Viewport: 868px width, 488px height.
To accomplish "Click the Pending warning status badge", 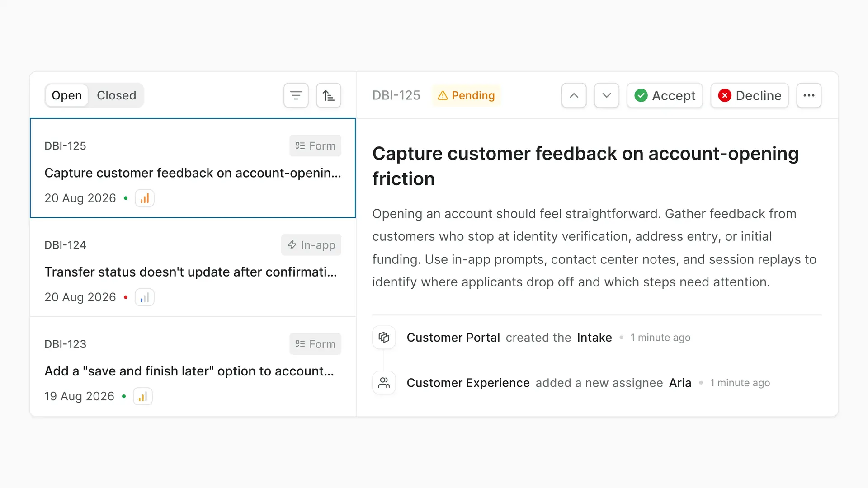I will 467,95.
